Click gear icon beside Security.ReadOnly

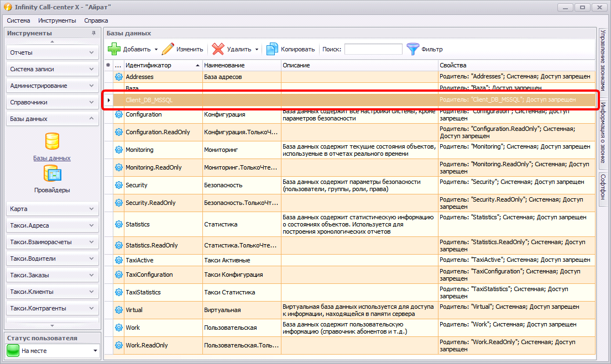click(119, 203)
